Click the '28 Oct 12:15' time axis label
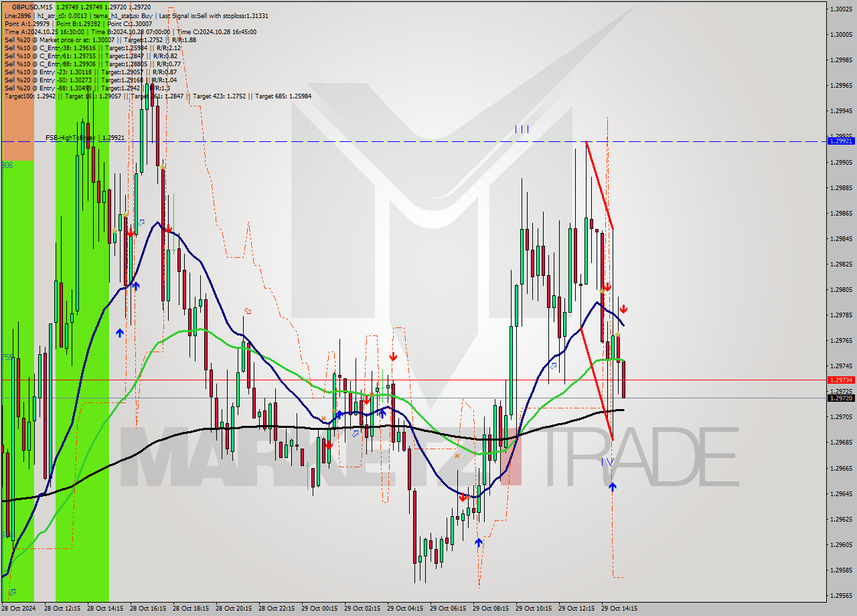The image size is (857, 616). point(62,609)
